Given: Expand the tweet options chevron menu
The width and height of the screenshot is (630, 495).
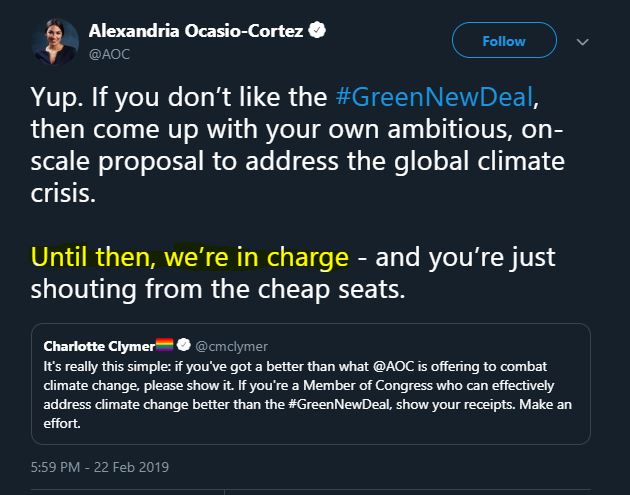Looking at the screenshot, I should (x=584, y=42).
